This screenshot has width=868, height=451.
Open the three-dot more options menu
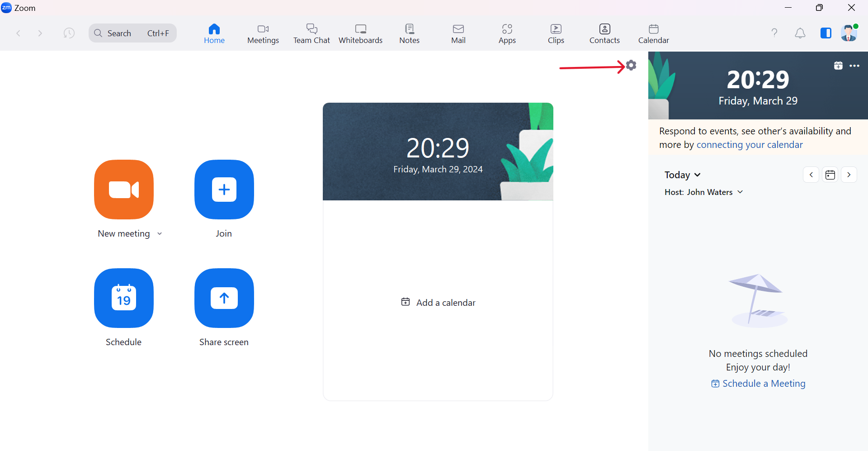point(854,66)
